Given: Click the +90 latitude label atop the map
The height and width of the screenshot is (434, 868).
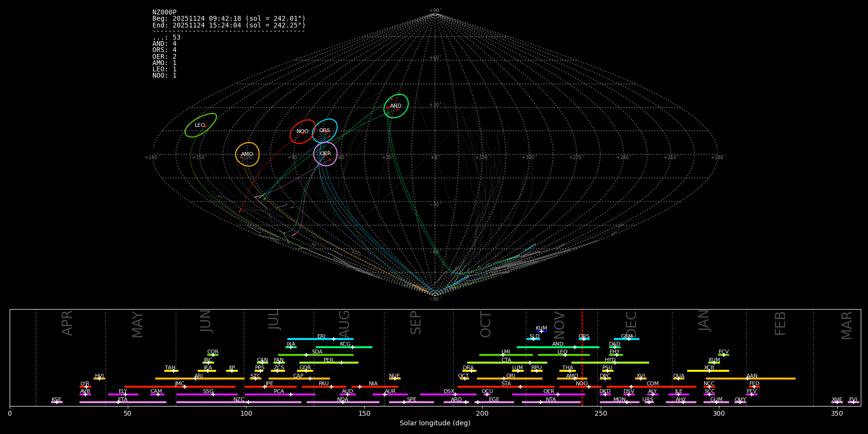Looking at the screenshot, I should coord(434,11).
